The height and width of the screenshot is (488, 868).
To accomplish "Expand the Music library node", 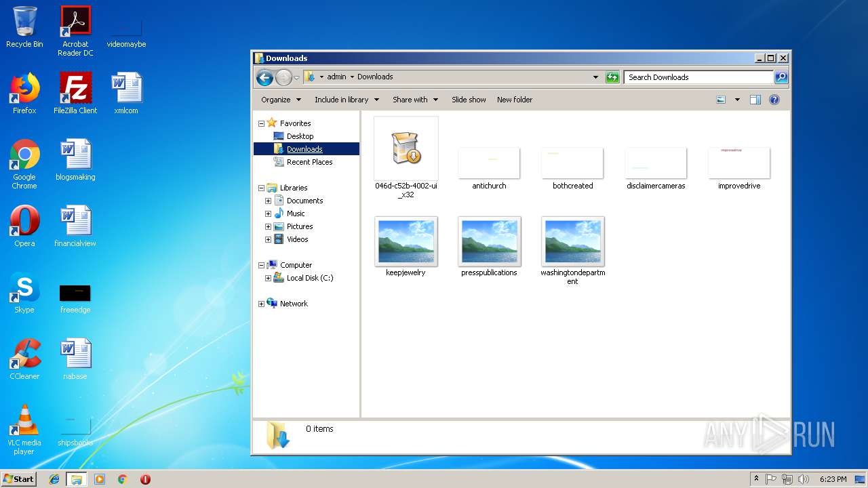I will click(x=268, y=214).
